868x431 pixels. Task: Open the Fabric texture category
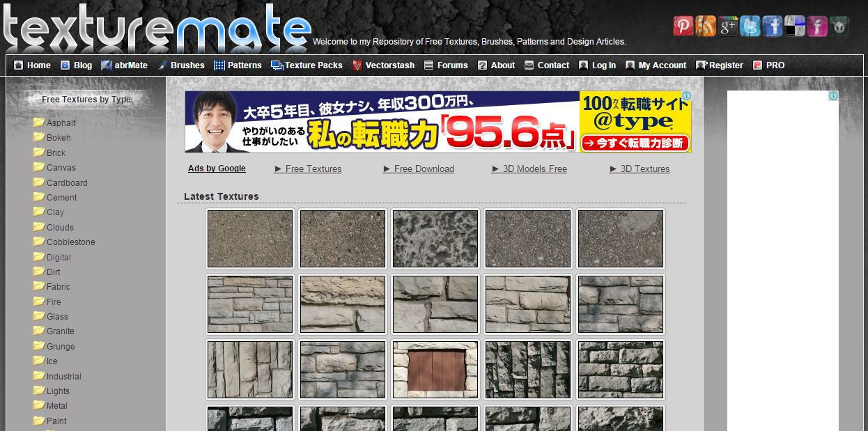tap(58, 286)
